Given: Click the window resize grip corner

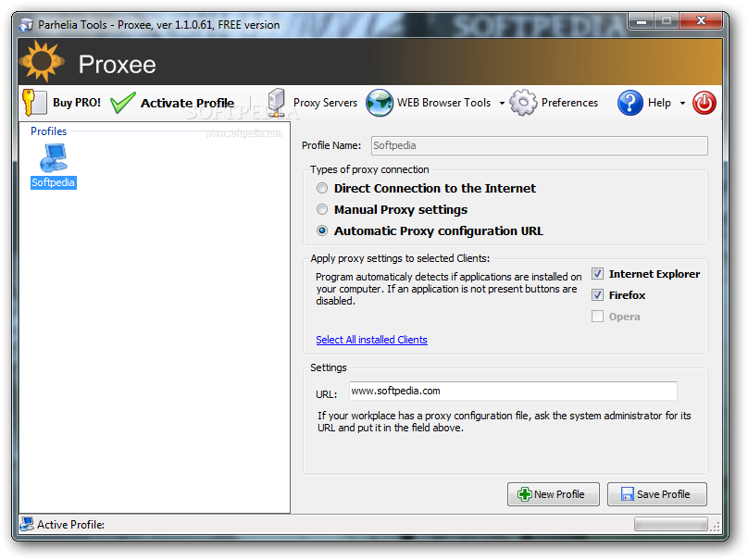Looking at the screenshot, I should pos(715,526).
